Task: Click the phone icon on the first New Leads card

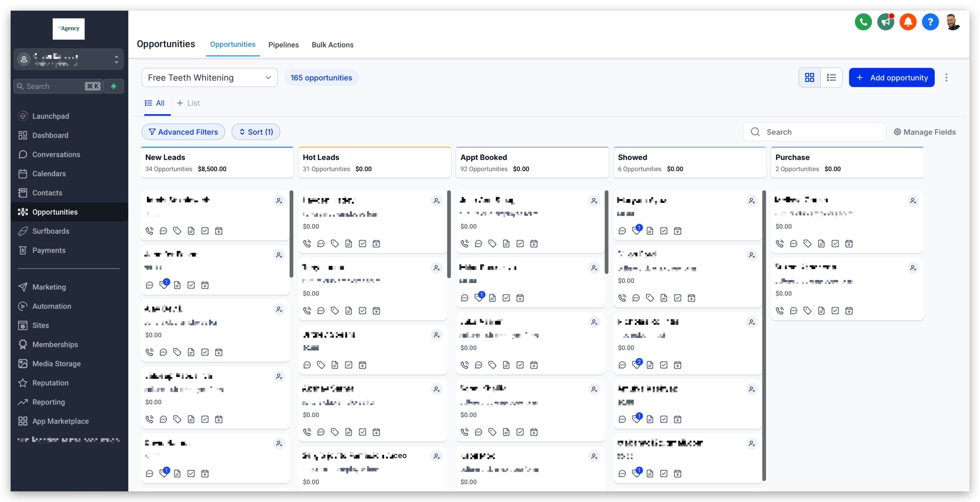Action: tap(149, 231)
